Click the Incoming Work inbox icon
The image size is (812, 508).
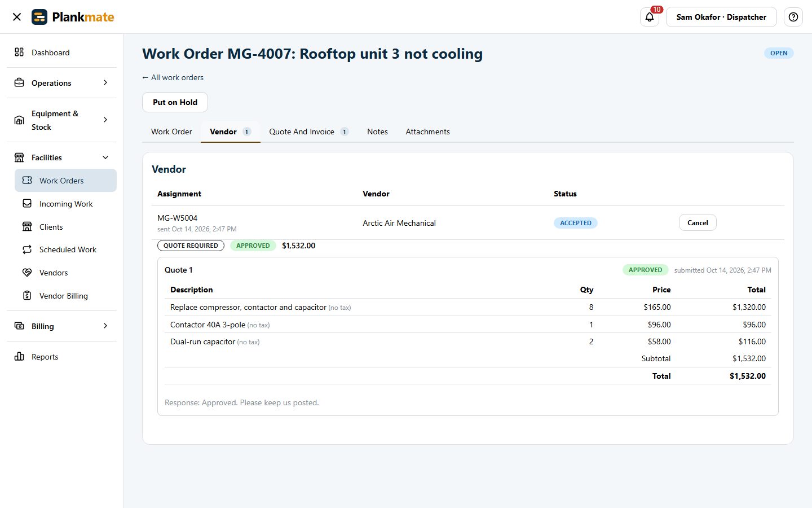point(27,203)
